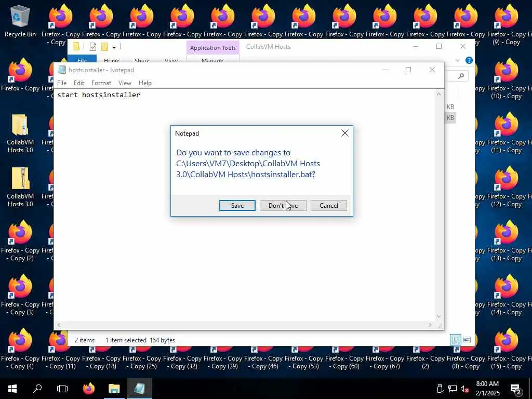
Task: Click Notepad horizontal scrollbar right arrow
Action: click(430, 325)
